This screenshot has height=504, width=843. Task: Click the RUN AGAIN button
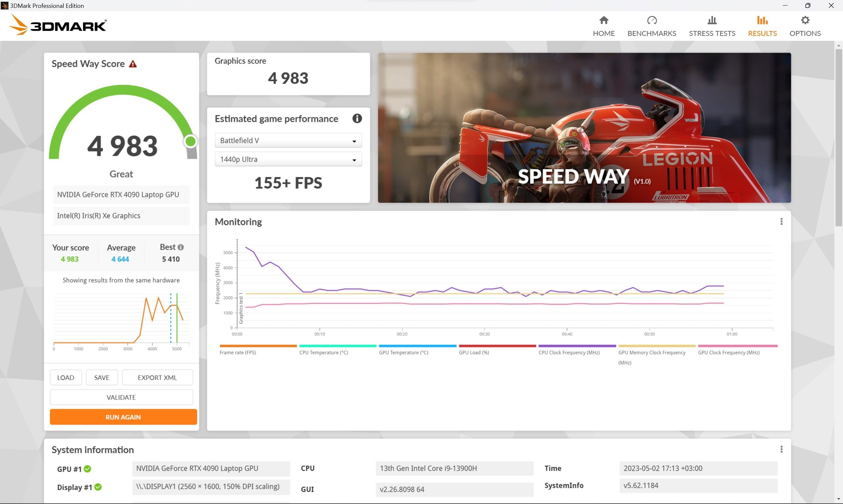pos(123,417)
